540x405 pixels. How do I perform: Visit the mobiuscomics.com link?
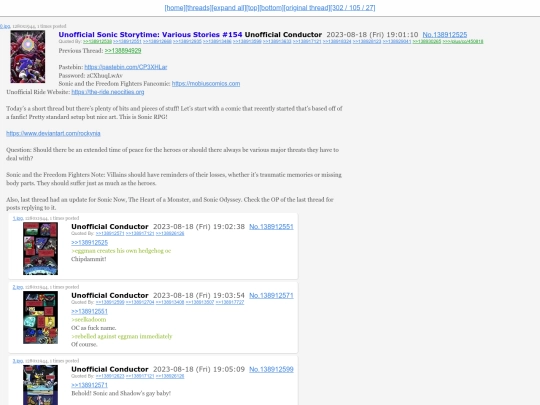click(x=206, y=84)
